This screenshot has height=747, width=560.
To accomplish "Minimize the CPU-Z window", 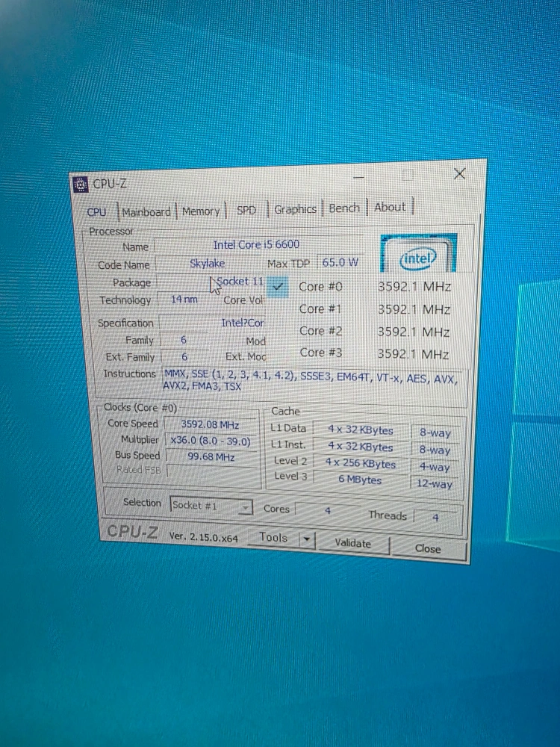I will coord(359,177).
